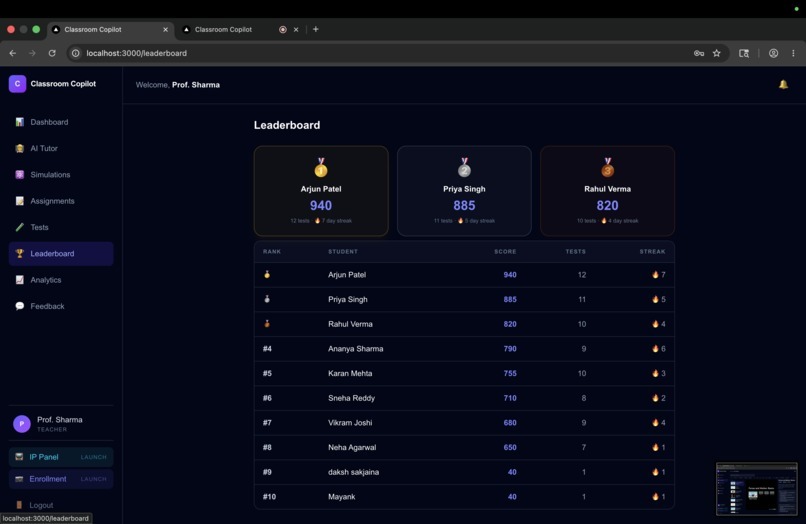Click the gold medal on Arjun Patel's card
Image resolution: width=806 pixels, height=524 pixels.
click(x=321, y=167)
